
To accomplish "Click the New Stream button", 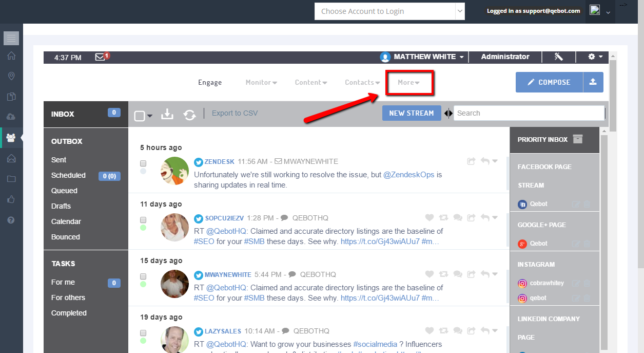I will tap(411, 113).
